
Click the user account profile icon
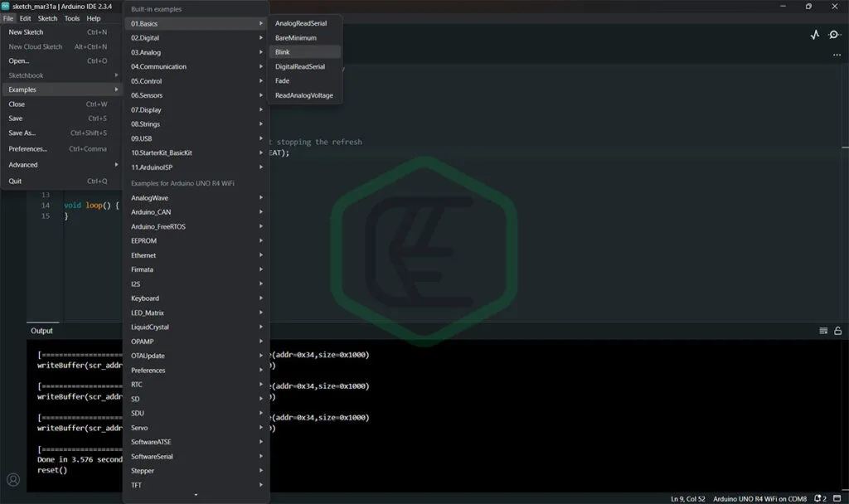pyautogui.click(x=13, y=480)
